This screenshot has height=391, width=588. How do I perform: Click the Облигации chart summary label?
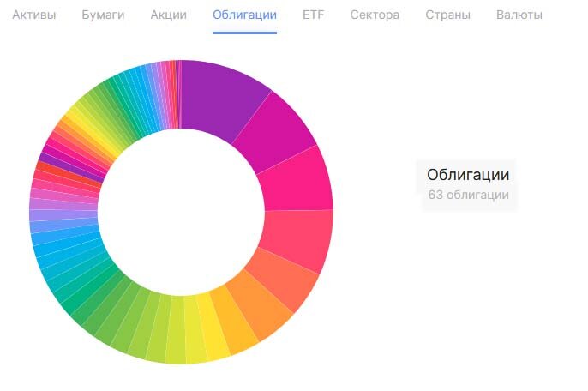pyautogui.click(x=468, y=175)
